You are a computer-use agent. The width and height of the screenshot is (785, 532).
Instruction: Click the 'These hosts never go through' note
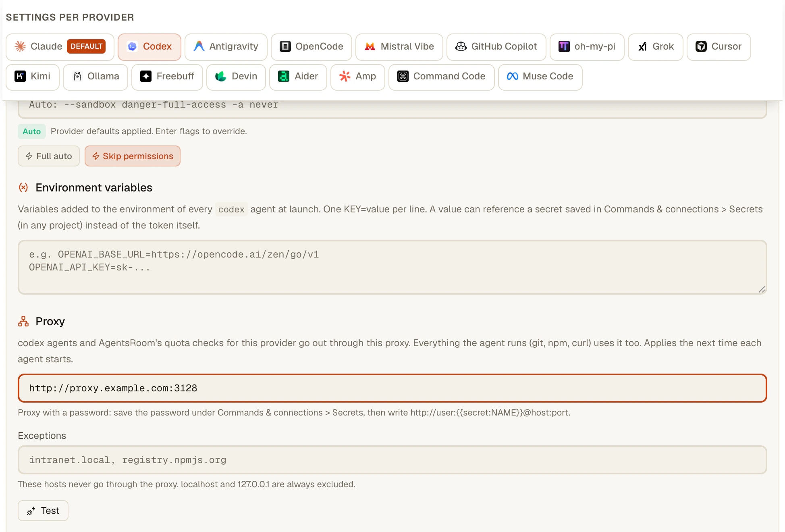pos(187,484)
